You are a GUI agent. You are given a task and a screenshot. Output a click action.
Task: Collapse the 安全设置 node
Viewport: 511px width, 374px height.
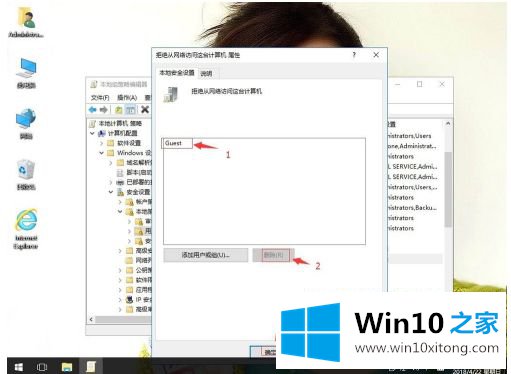[x=111, y=192]
